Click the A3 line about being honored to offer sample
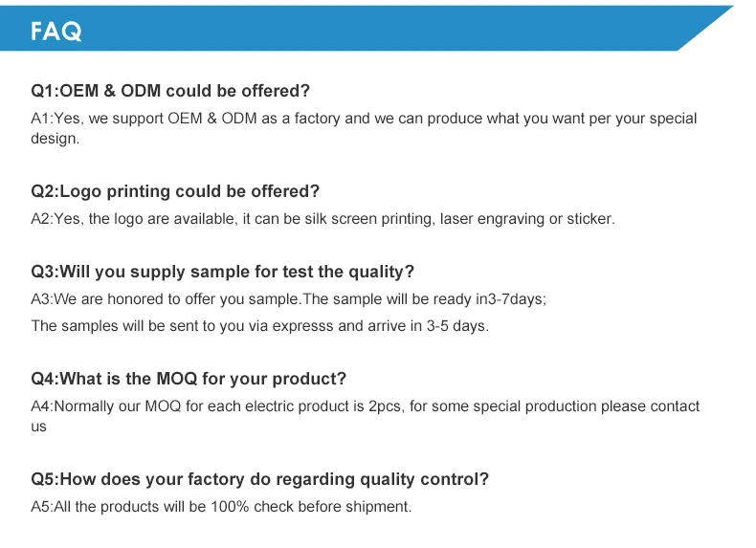This screenshot has width=756, height=548. pos(288,299)
